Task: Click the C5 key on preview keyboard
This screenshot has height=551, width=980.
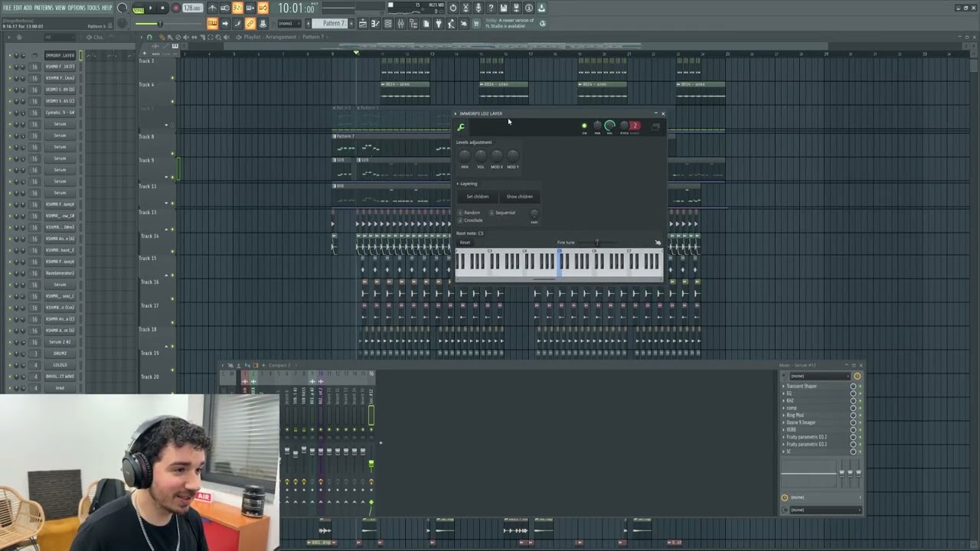Action: [560, 262]
